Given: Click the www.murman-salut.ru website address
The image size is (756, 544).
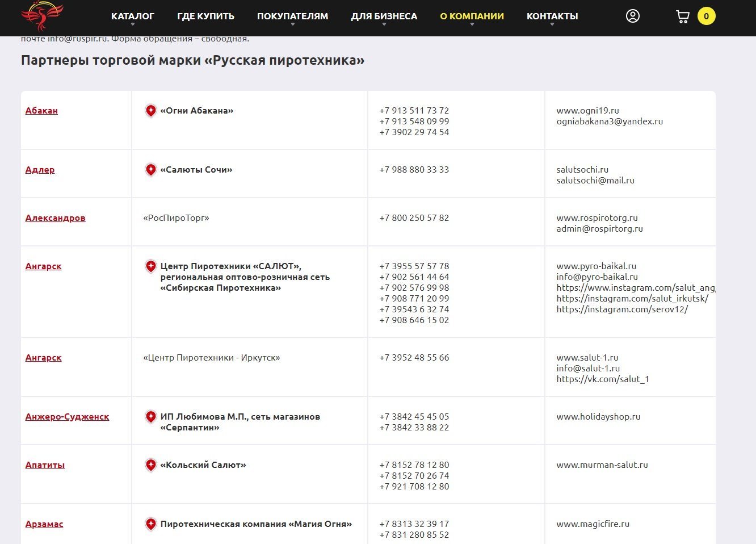Looking at the screenshot, I should tap(602, 465).
